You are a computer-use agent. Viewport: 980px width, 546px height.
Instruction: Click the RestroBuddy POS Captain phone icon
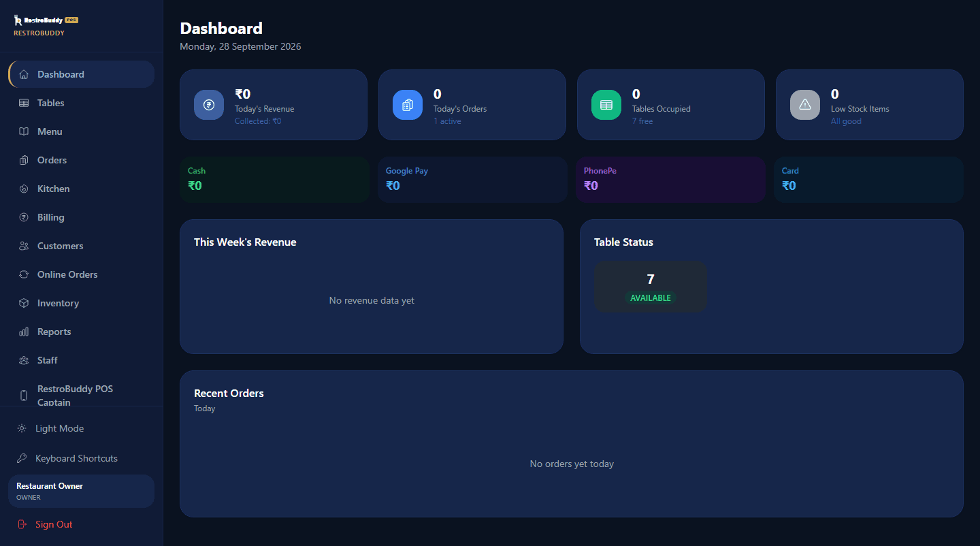click(24, 396)
